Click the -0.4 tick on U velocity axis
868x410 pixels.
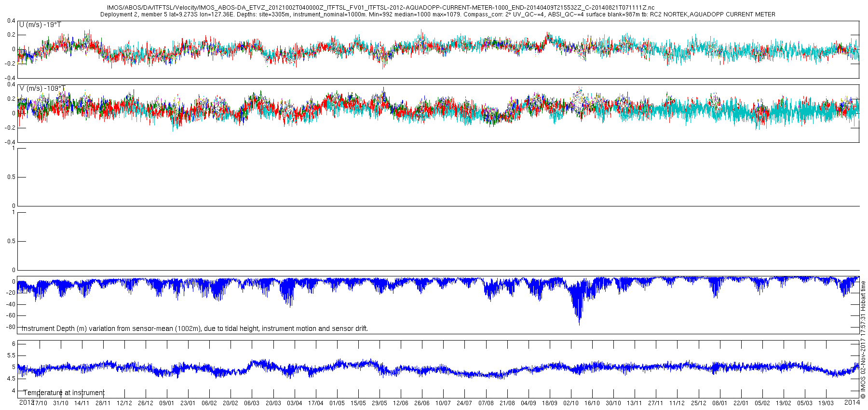(x=10, y=78)
